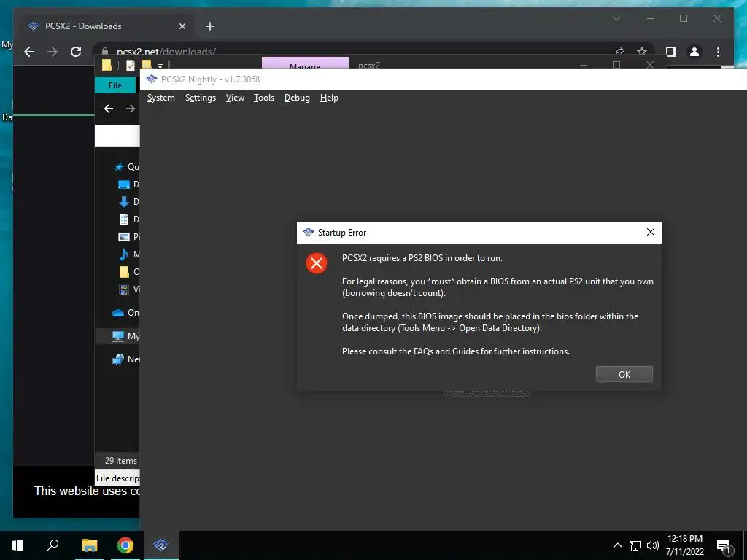
Task: Click the Chrome back arrow
Action: click(x=29, y=52)
